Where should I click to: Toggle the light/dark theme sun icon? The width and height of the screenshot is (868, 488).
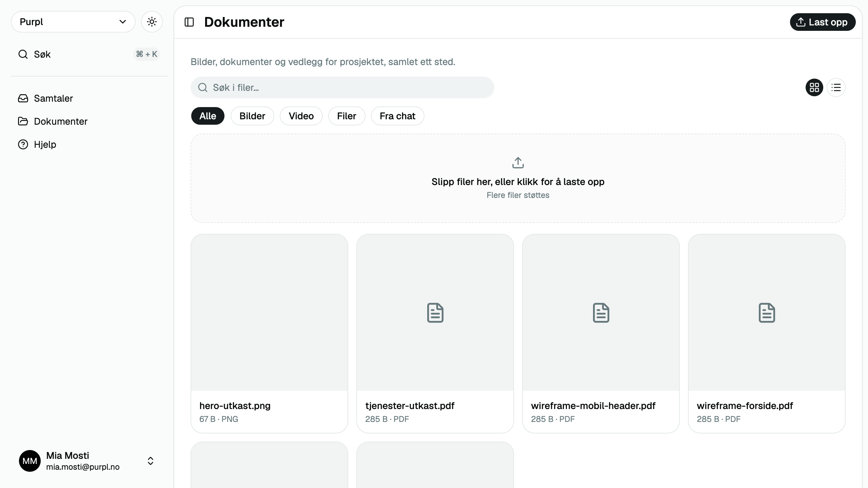[152, 22]
